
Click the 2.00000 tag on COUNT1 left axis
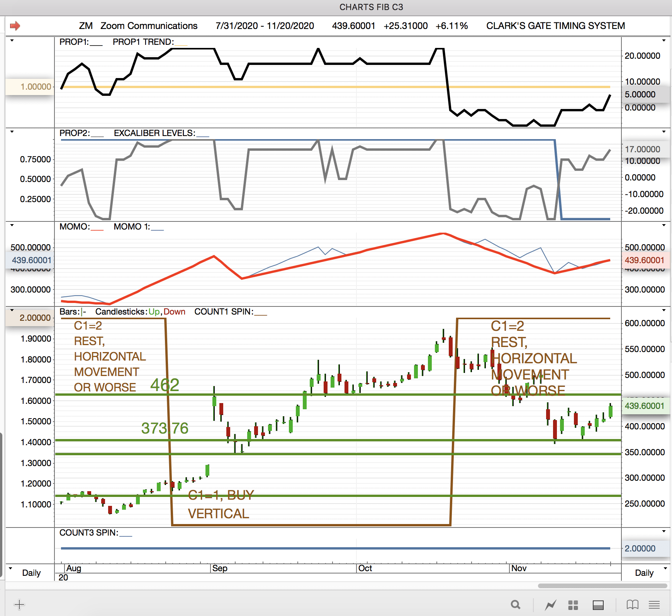tap(30, 318)
